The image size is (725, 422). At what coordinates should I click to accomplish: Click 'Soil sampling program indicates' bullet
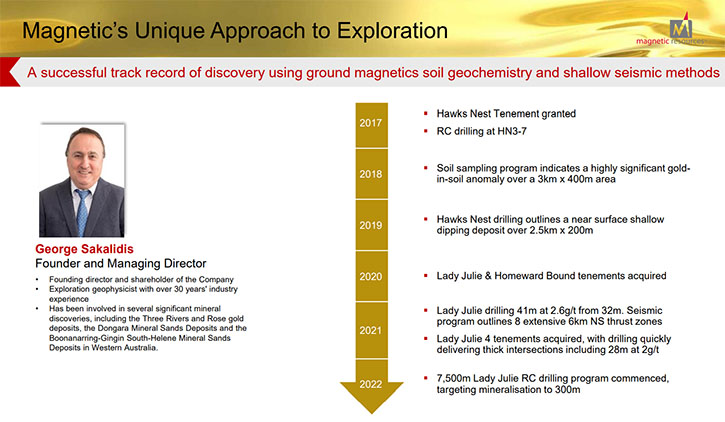[563, 174]
